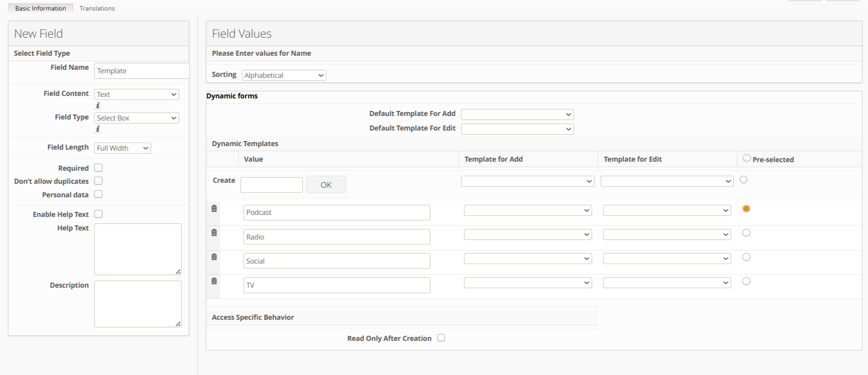The height and width of the screenshot is (375, 868).
Task: Select TV as pre-selected value
Action: tap(746, 281)
